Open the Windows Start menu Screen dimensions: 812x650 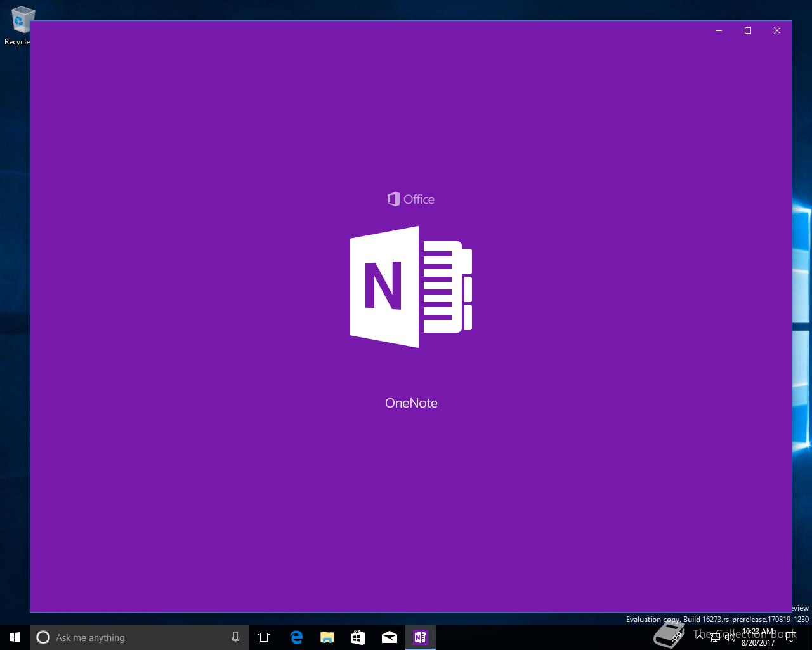15,637
